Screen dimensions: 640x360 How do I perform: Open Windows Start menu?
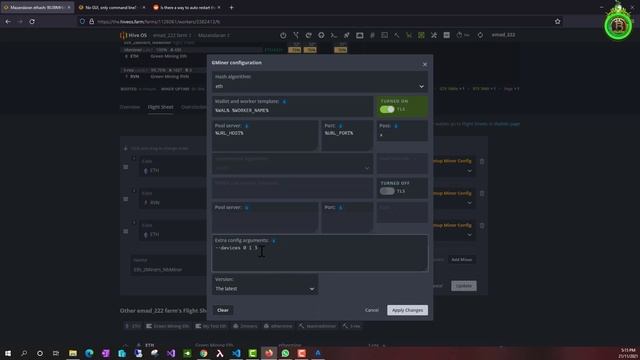(8, 353)
